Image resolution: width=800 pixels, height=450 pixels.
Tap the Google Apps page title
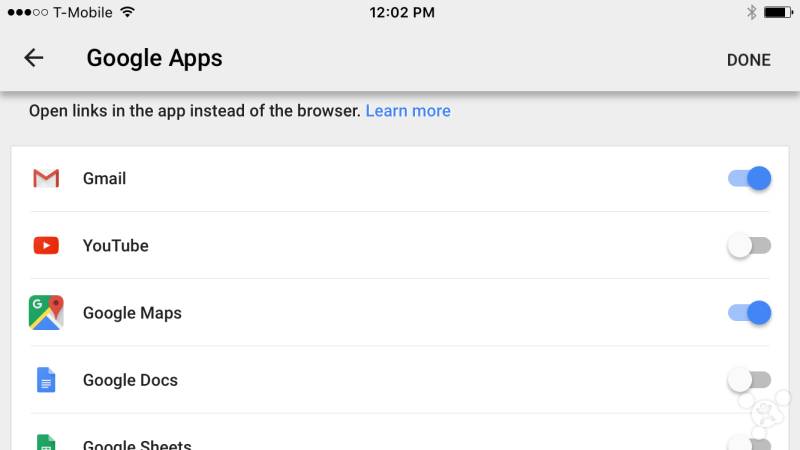pos(154,58)
